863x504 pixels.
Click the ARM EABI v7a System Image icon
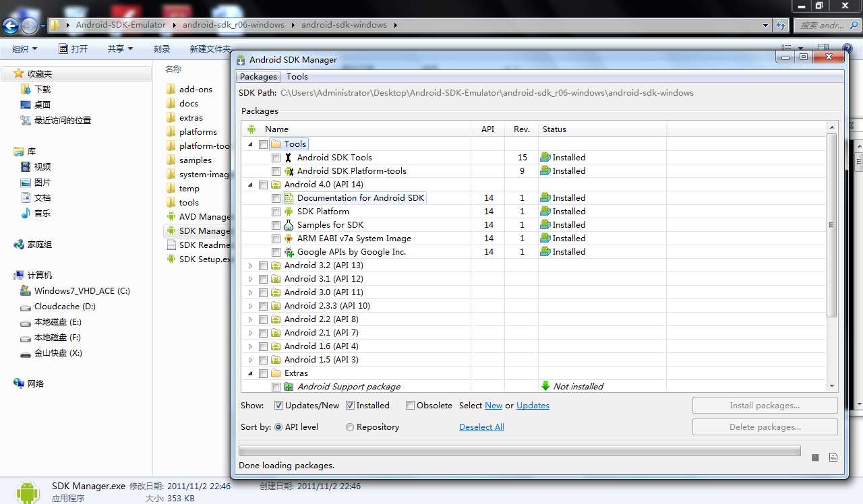pos(289,239)
